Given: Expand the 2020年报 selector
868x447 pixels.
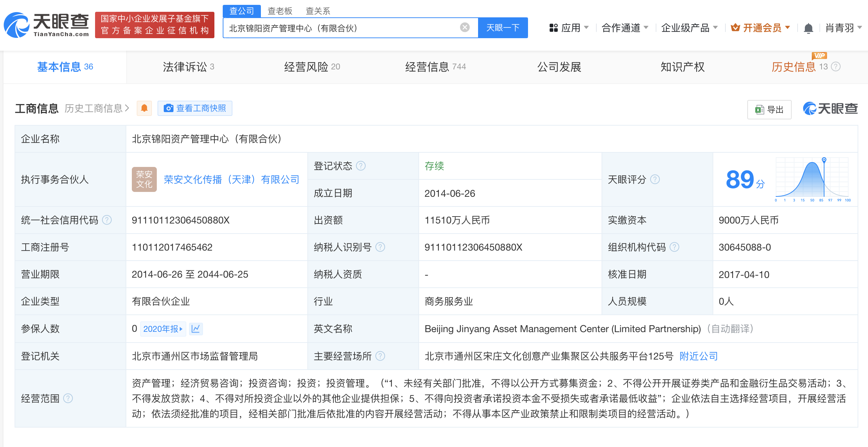Looking at the screenshot, I should pyautogui.click(x=163, y=329).
